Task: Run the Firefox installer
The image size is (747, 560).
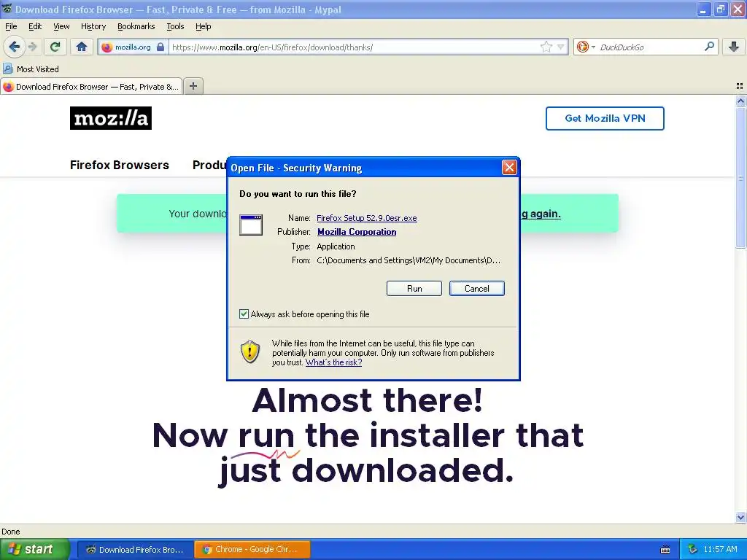Action: point(414,289)
